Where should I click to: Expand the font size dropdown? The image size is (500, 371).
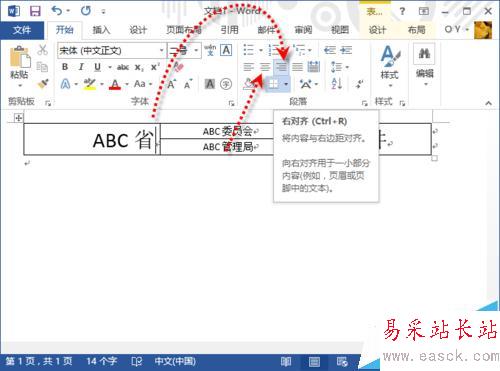(196, 50)
